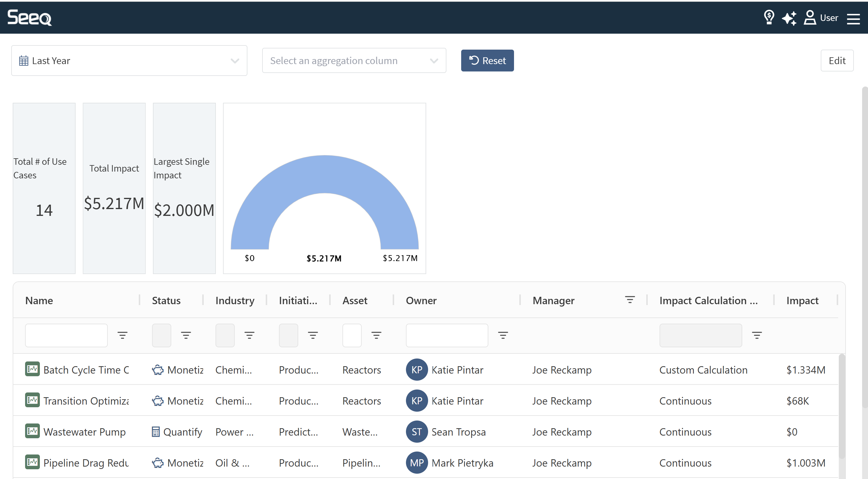Screen dimensions: 868x479
Task: Open the Status filter dropdown box
Action: [x=161, y=335]
